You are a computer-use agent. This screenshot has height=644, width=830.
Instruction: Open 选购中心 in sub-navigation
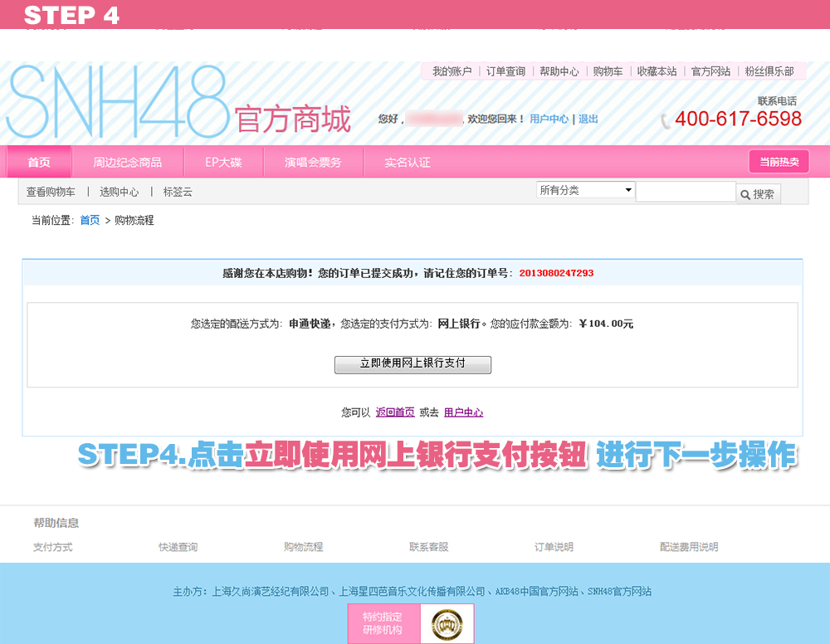[x=119, y=192]
